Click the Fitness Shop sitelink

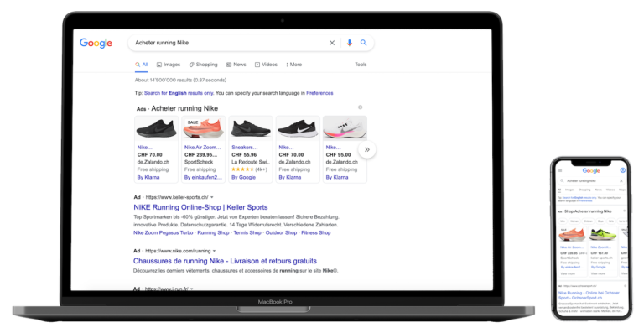(316, 233)
